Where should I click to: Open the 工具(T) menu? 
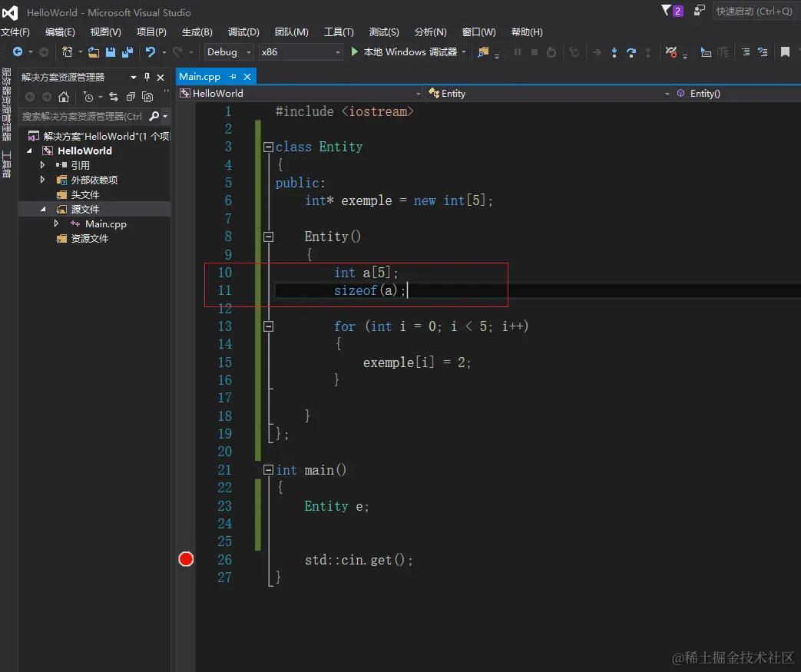click(339, 32)
